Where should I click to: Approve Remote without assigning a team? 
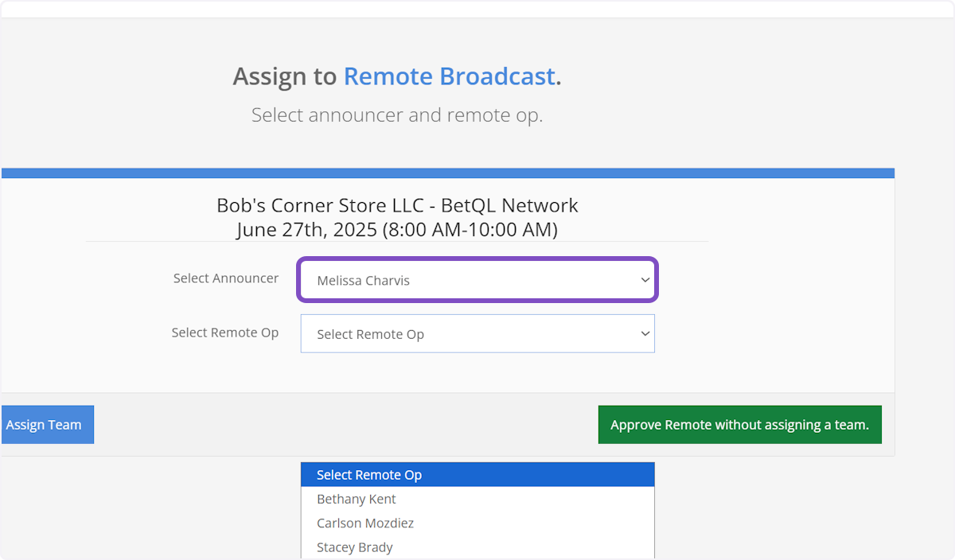pyautogui.click(x=739, y=425)
